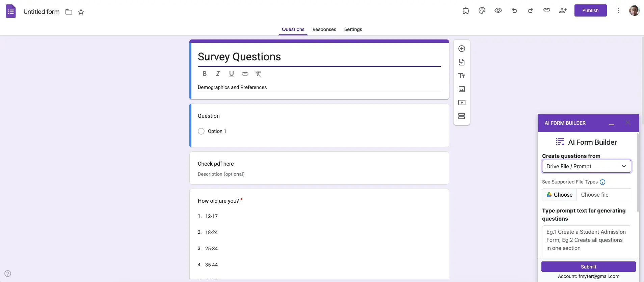Screen dimensions: 644x282
Task: Clear formatting on the description text
Action: [x=259, y=74]
